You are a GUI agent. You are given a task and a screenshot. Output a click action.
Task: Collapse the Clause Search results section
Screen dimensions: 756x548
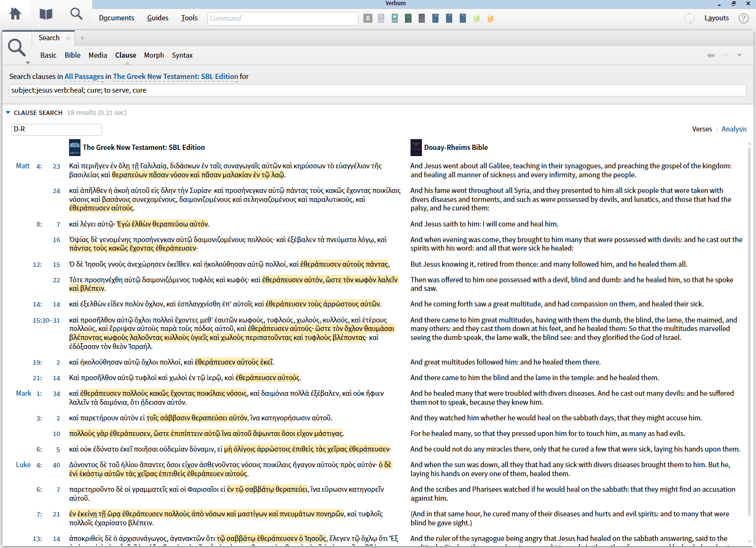[x=8, y=113]
